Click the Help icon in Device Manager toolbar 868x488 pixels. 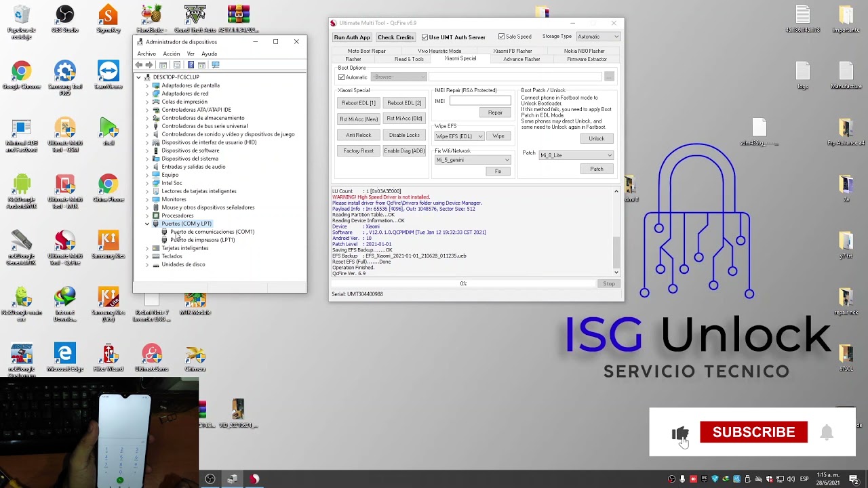coord(191,65)
